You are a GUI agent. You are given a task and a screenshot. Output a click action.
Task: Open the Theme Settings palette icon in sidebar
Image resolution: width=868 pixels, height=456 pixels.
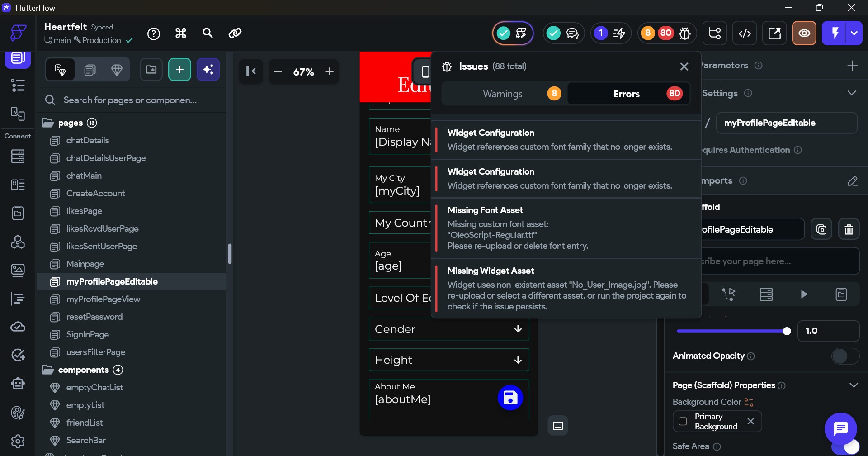18,413
